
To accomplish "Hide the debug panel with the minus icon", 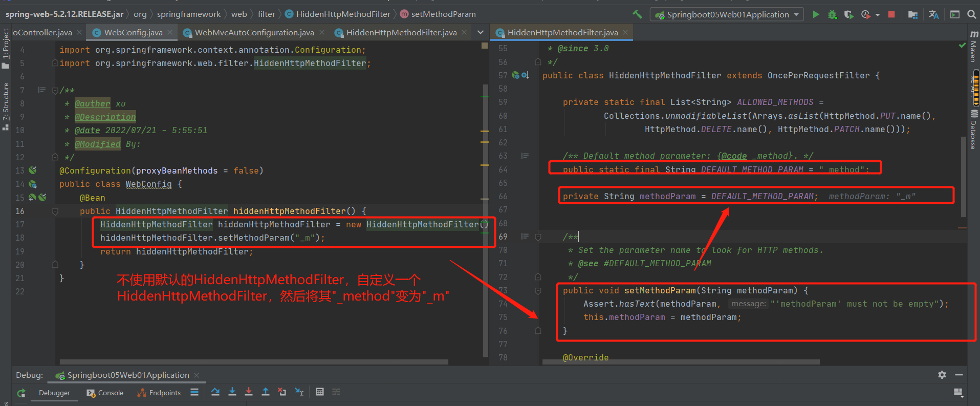I will [x=959, y=375].
